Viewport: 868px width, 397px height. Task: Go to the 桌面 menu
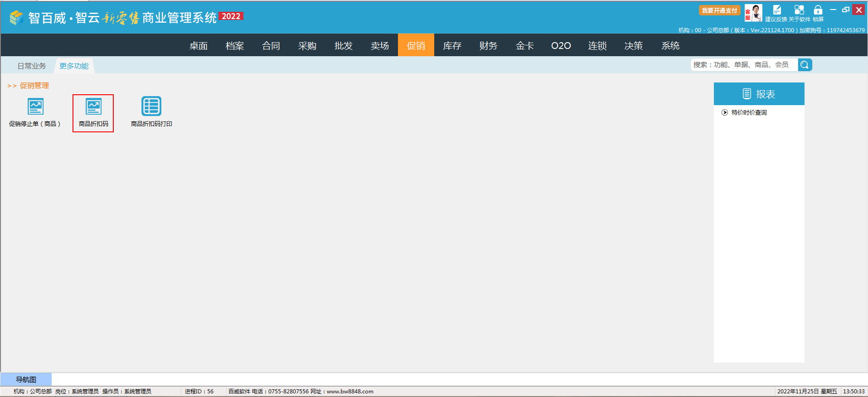pos(198,46)
